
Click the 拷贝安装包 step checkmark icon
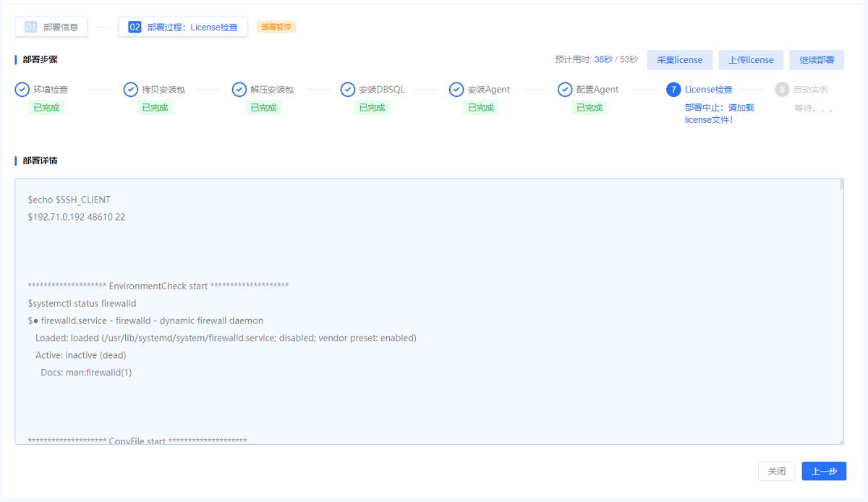tap(131, 90)
